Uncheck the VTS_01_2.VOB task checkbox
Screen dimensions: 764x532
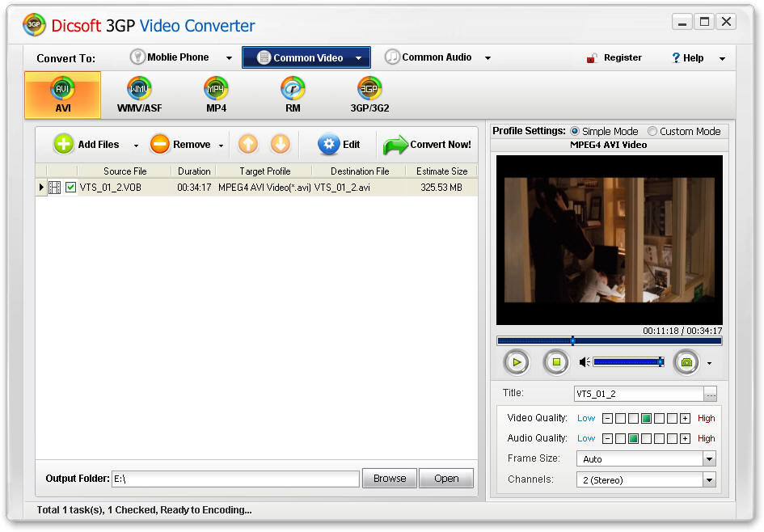click(x=70, y=188)
